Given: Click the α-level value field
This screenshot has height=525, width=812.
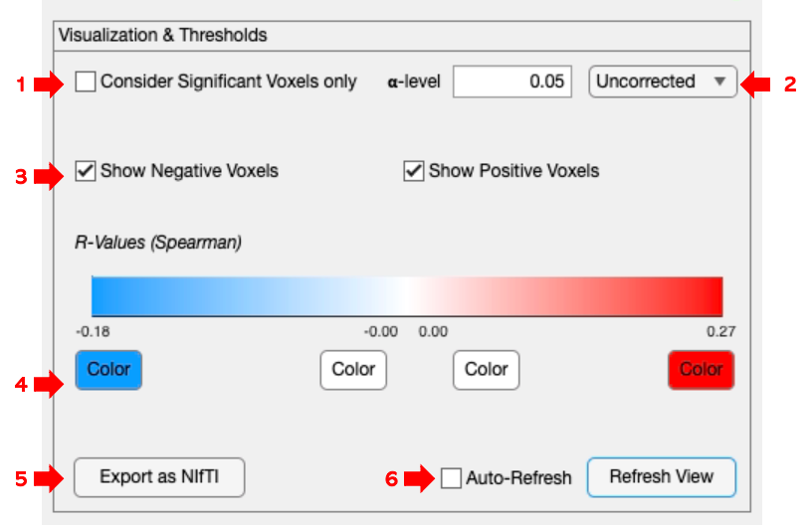Looking at the screenshot, I should (511, 82).
